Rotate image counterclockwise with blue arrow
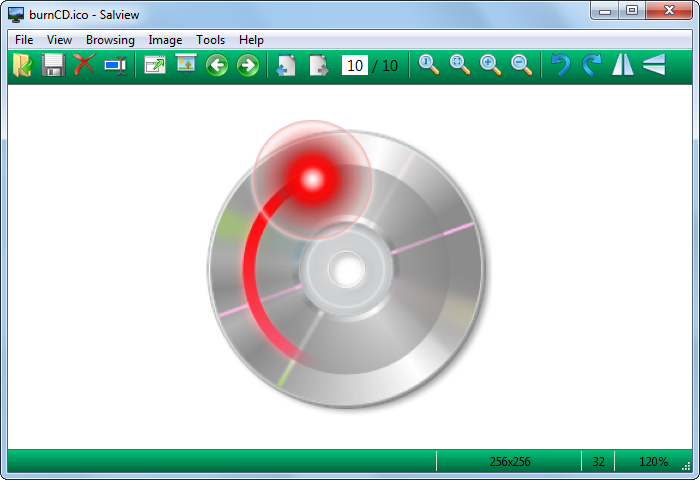Screen dimensions: 700x480 point(560,65)
